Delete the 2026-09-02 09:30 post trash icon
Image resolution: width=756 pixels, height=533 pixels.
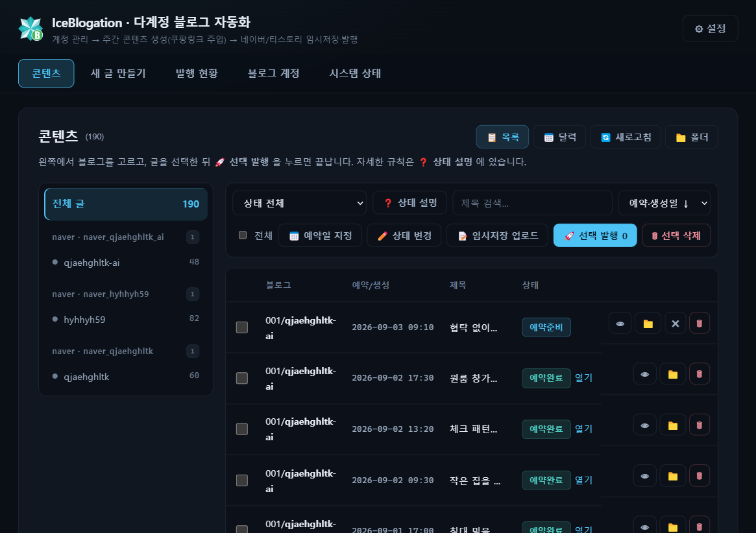(x=699, y=476)
